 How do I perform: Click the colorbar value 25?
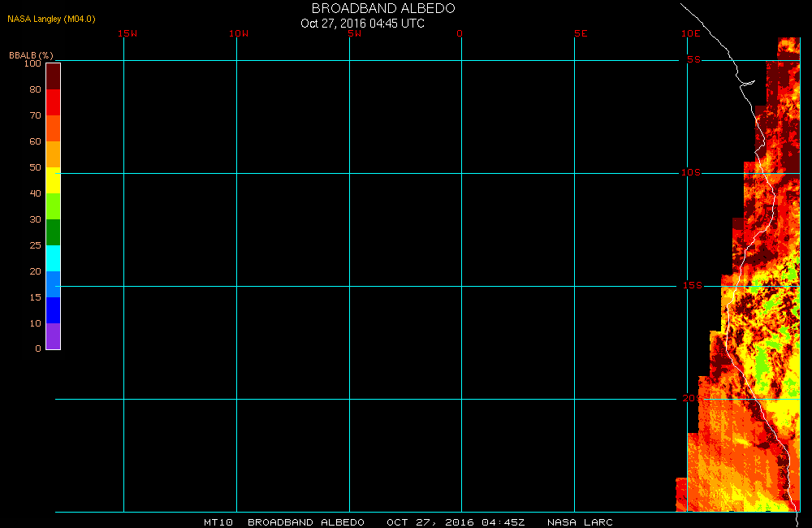point(35,245)
